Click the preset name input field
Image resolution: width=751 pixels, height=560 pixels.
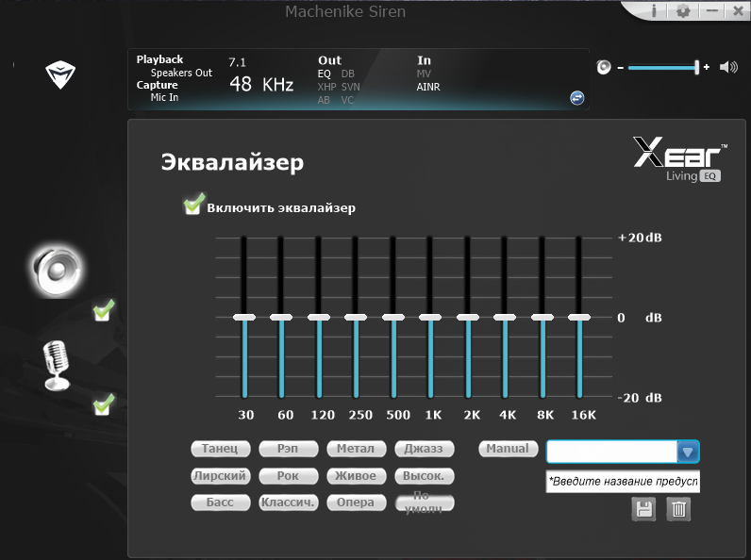pyautogui.click(x=623, y=482)
